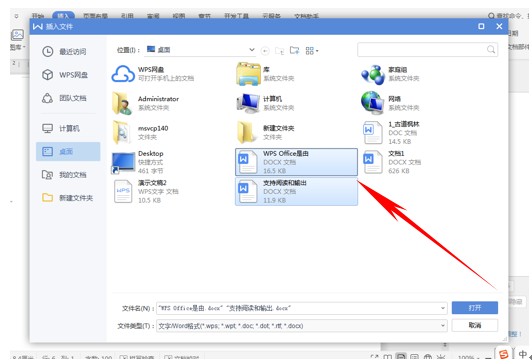
Task: Click the dialog search input field
Action: (x=422, y=50)
